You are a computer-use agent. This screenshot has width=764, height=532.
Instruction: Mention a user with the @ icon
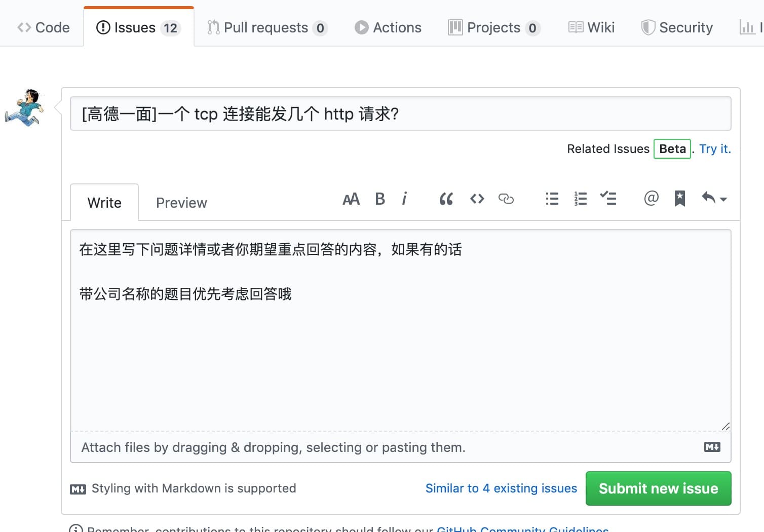tap(651, 198)
